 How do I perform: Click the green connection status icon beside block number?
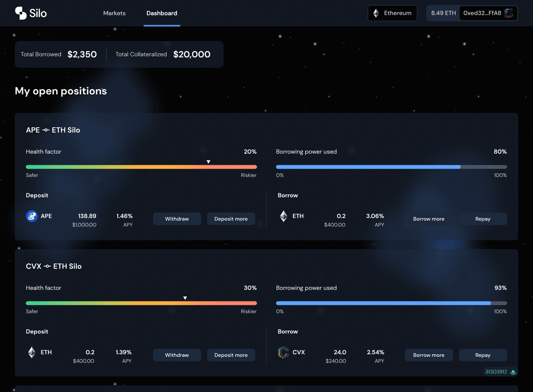(513, 372)
